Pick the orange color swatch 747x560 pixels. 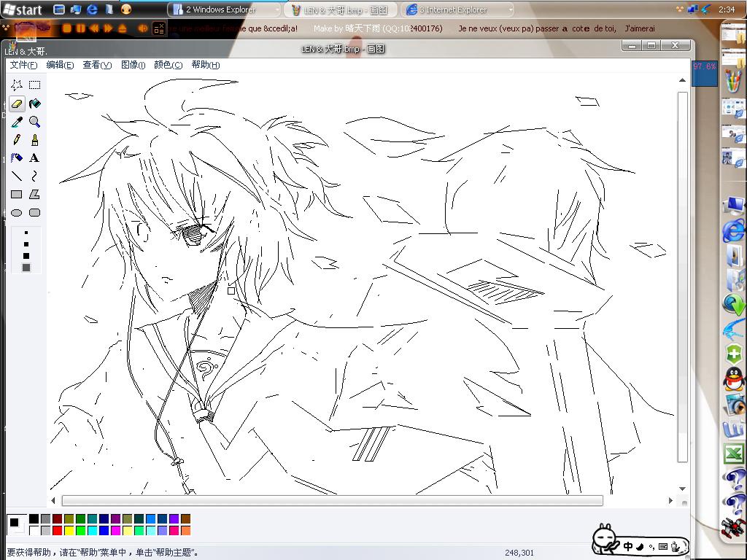[x=185, y=530]
